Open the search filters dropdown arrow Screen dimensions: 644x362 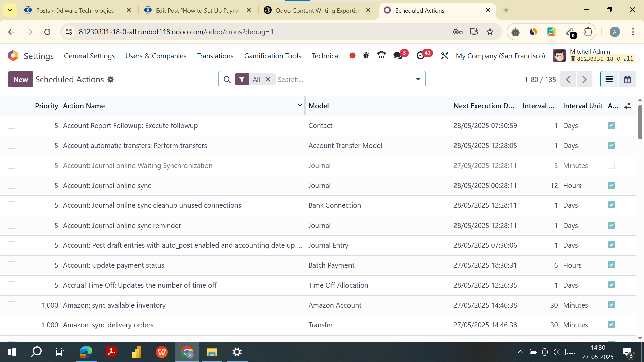click(418, 79)
